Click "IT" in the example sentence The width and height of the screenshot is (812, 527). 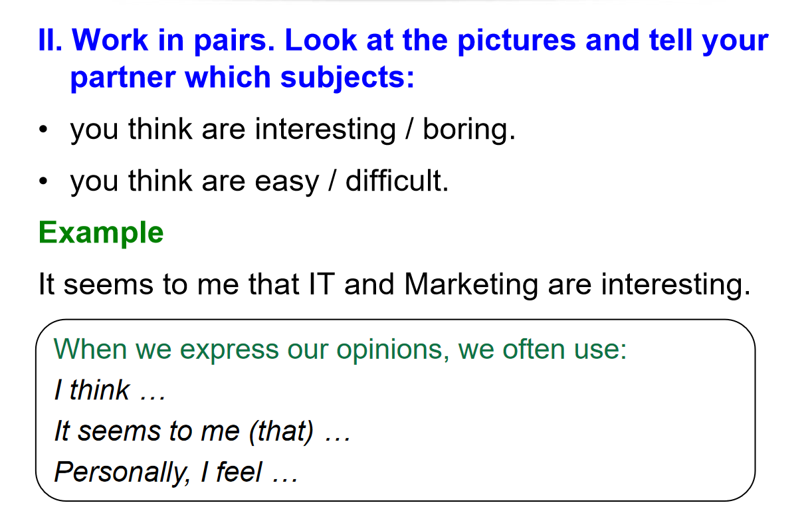[321, 285]
